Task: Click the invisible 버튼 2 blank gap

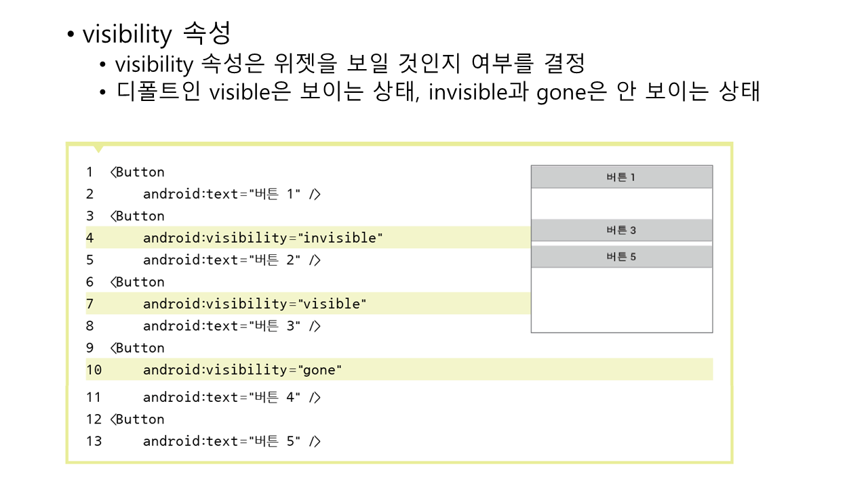Action: (x=621, y=203)
